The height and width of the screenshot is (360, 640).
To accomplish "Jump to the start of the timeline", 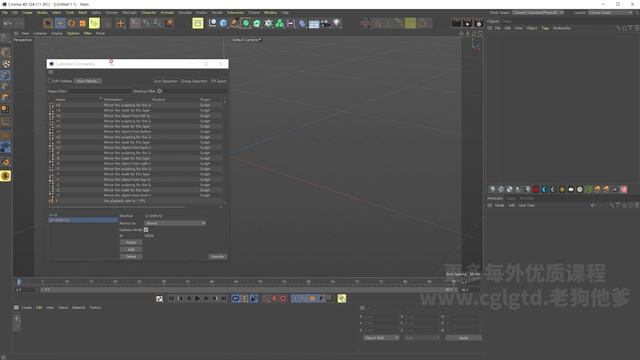I will (x=171, y=299).
